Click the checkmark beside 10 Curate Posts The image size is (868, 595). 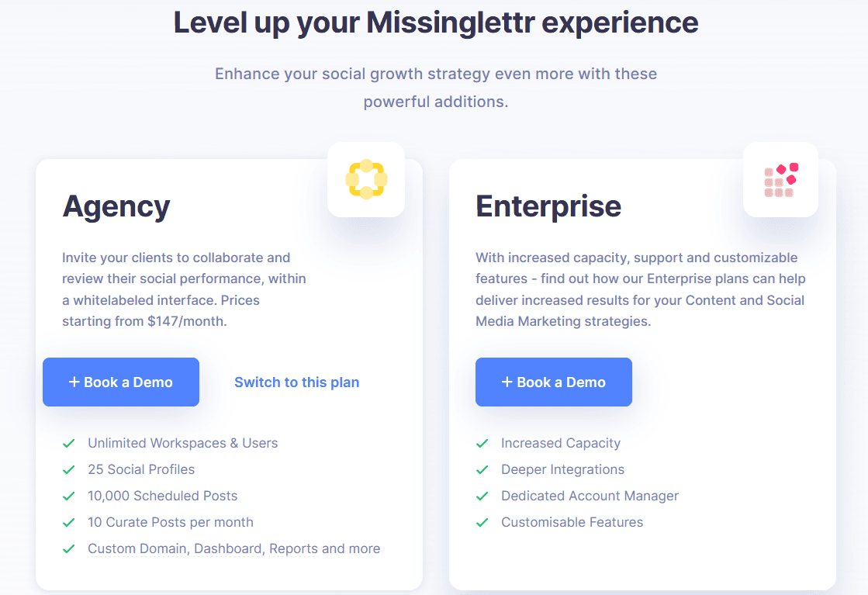point(68,522)
